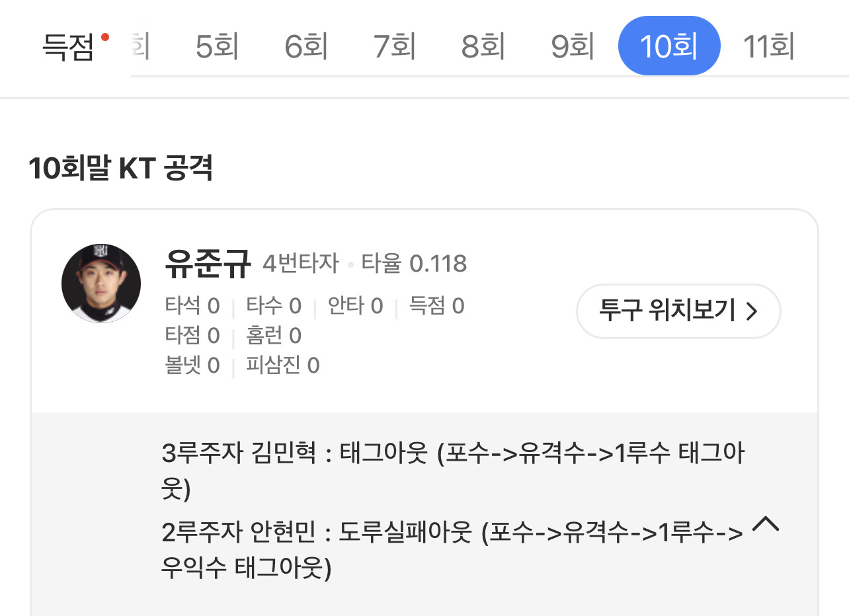This screenshot has height=616, width=849.
Task: Select the 득점 tab
Action: pos(68,48)
